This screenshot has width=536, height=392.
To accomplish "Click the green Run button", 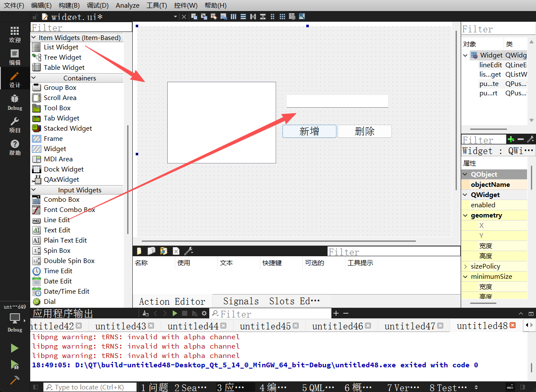I will pos(15,348).
